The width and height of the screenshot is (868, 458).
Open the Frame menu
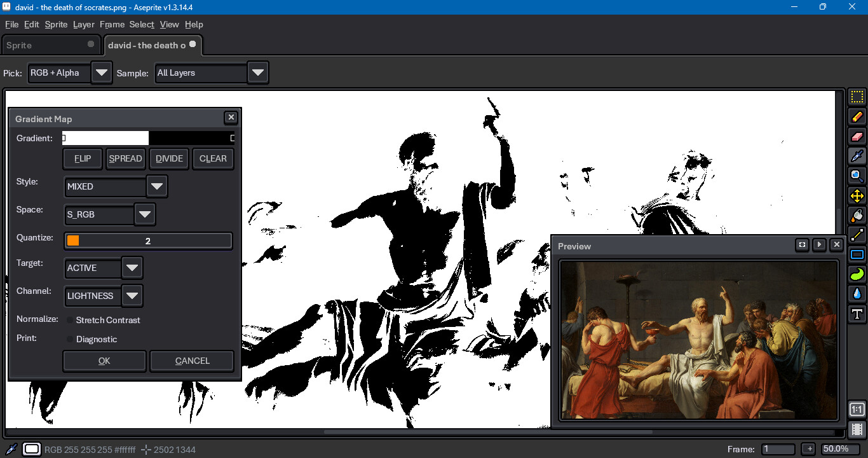pyautogui.click(x=112, y=24)
